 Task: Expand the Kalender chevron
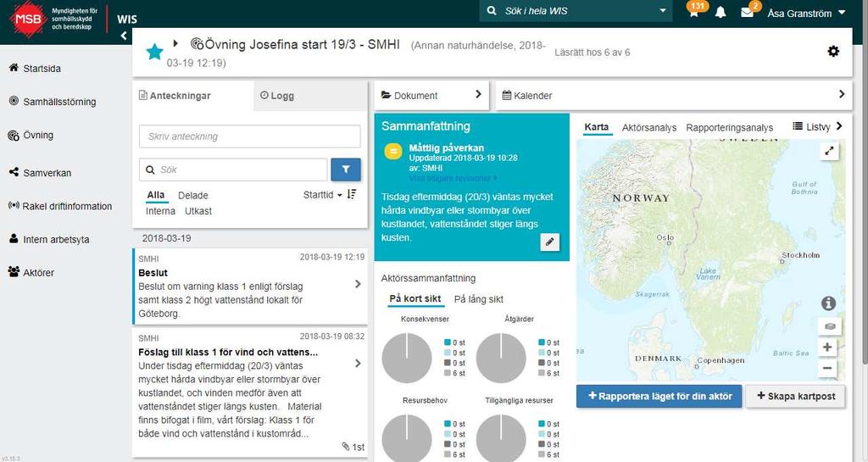pyautogui.click(x=842, y=94)
